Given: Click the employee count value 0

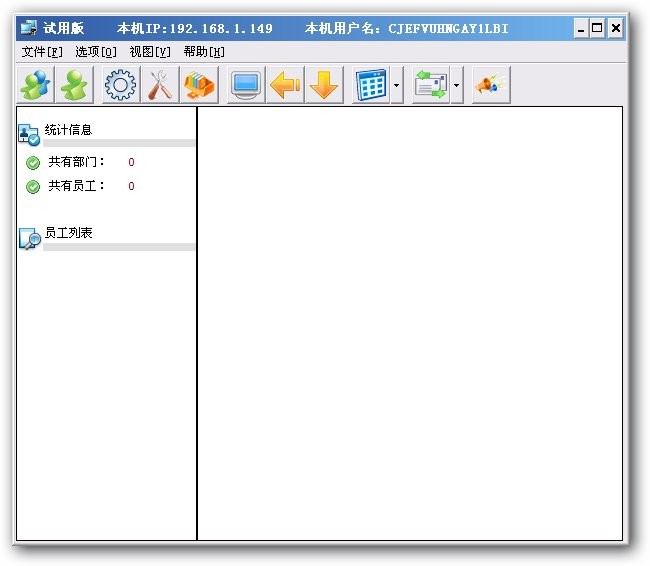Looking at the screenshot, I should point(131,186).
